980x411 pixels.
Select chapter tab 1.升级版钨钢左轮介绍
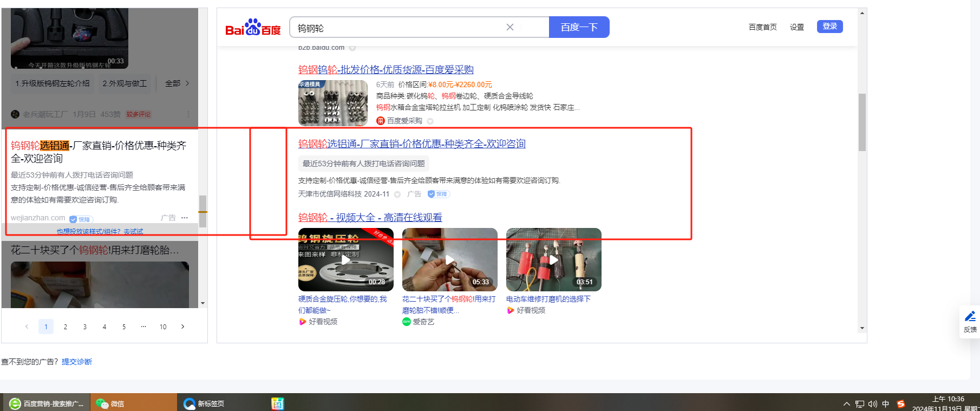53,83
